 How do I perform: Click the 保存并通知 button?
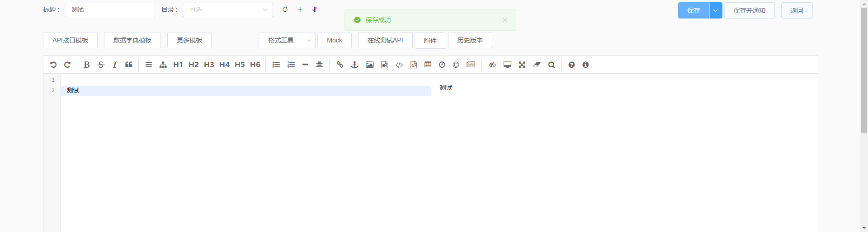click(750, 10)
